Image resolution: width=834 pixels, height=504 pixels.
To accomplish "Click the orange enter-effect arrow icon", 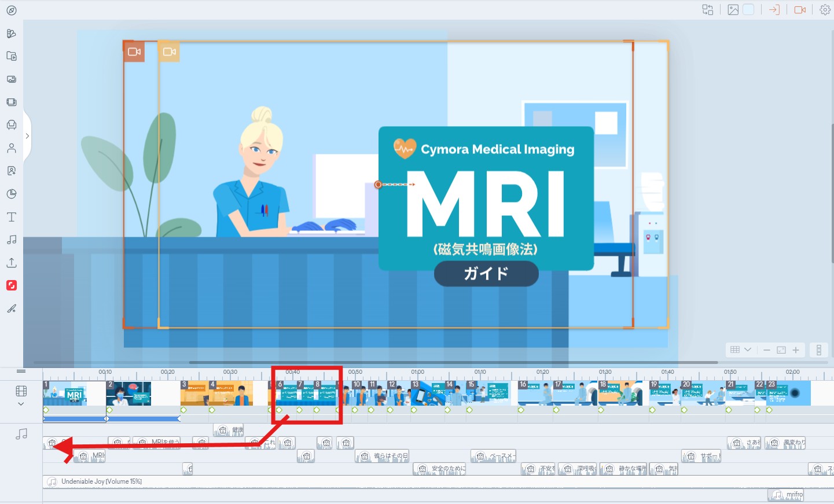I will [x=774, y=10].
